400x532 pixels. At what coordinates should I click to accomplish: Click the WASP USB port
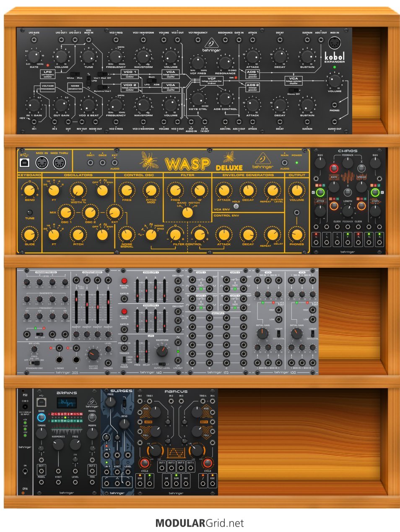tap(25, 162)
